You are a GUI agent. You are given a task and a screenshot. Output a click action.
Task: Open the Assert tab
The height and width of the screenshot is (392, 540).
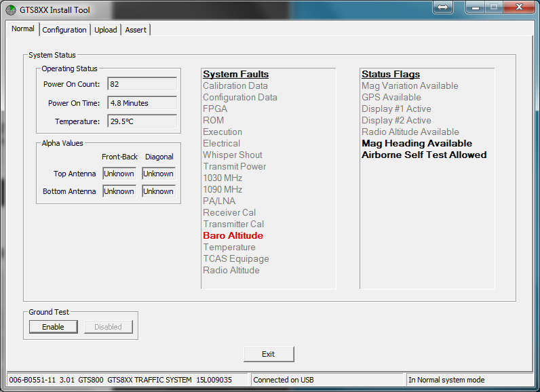click(x=136, y=30)
